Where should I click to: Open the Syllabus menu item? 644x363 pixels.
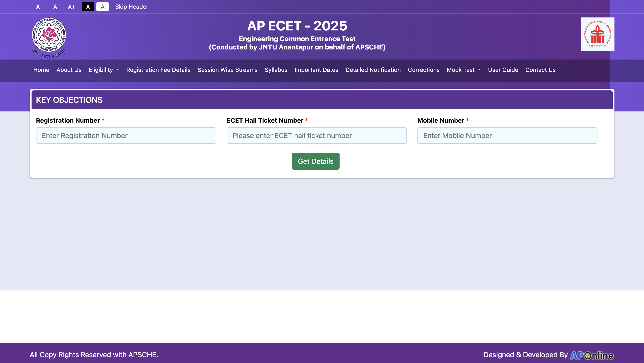point(276,70)
